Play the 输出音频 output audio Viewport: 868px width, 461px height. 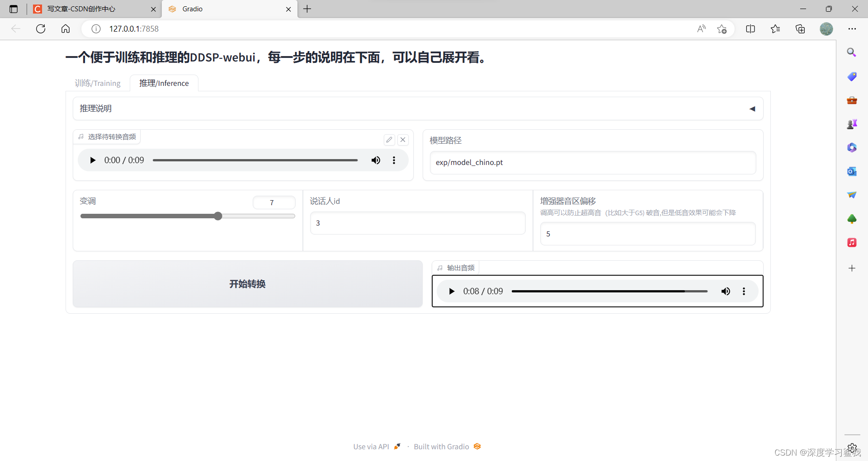point(452,291)
